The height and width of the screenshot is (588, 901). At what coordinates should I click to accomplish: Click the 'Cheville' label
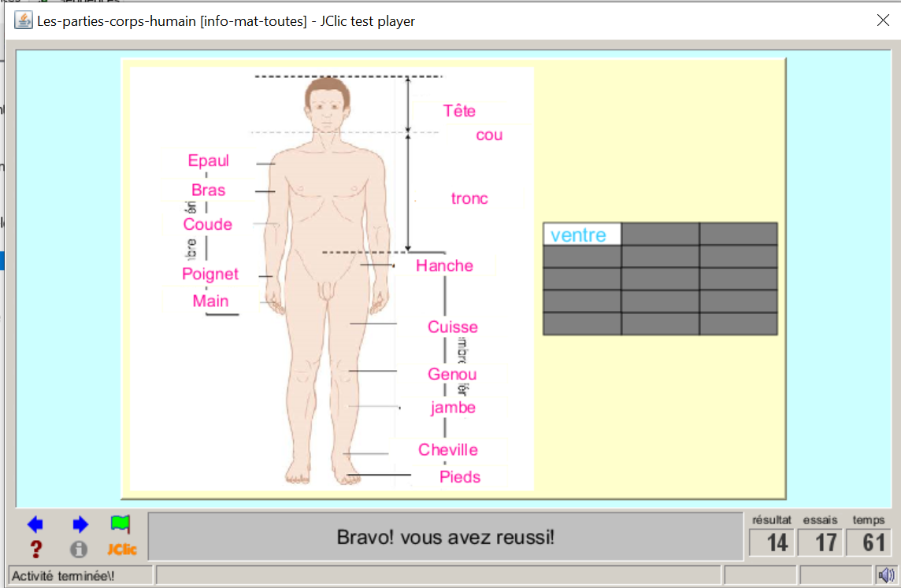coord(448,450)
